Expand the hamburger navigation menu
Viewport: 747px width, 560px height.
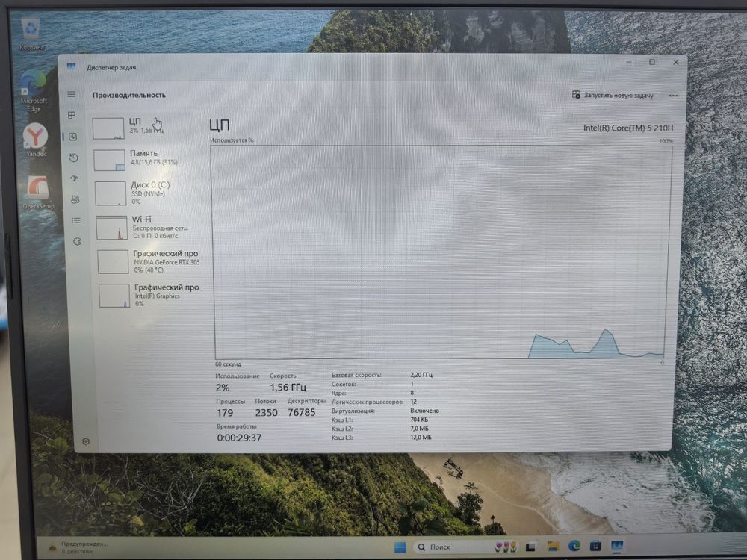coord(72,94)
